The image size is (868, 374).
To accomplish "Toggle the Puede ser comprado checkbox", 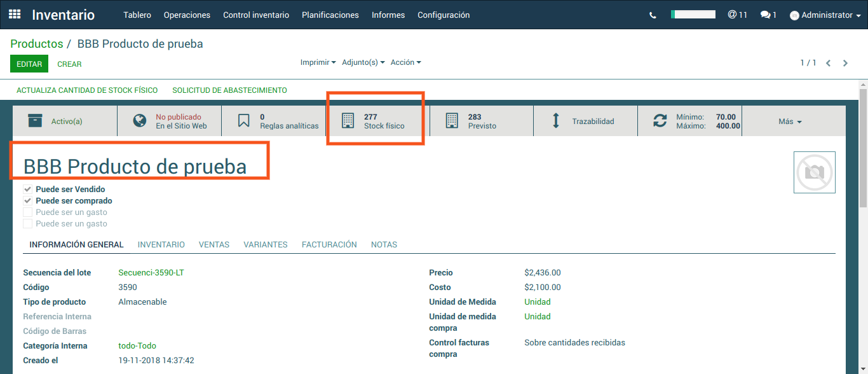I will coord(27,201).
